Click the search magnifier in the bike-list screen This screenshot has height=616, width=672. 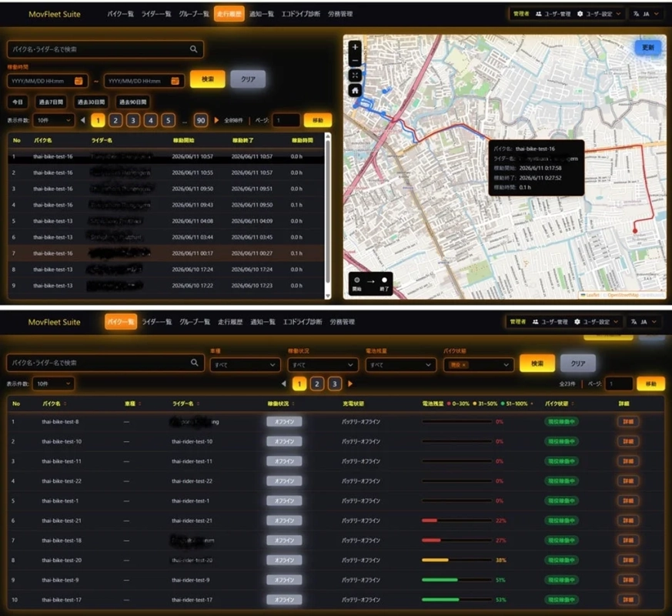point(195,363)
